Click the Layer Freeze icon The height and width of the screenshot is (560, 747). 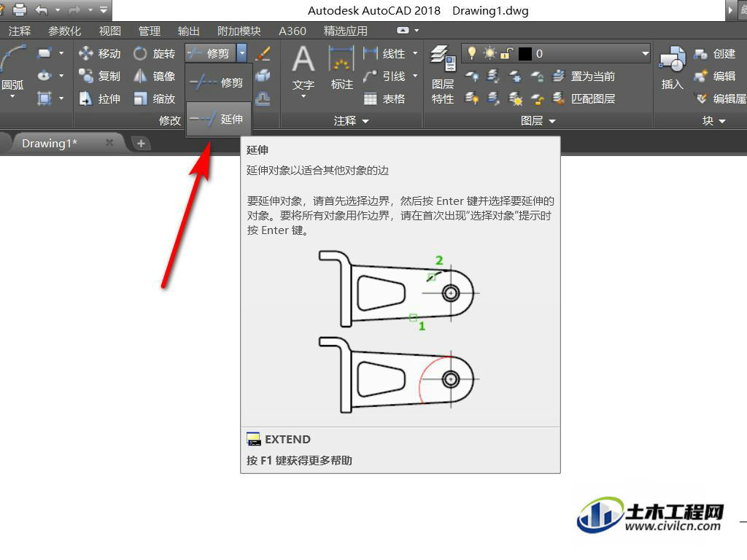515,76
